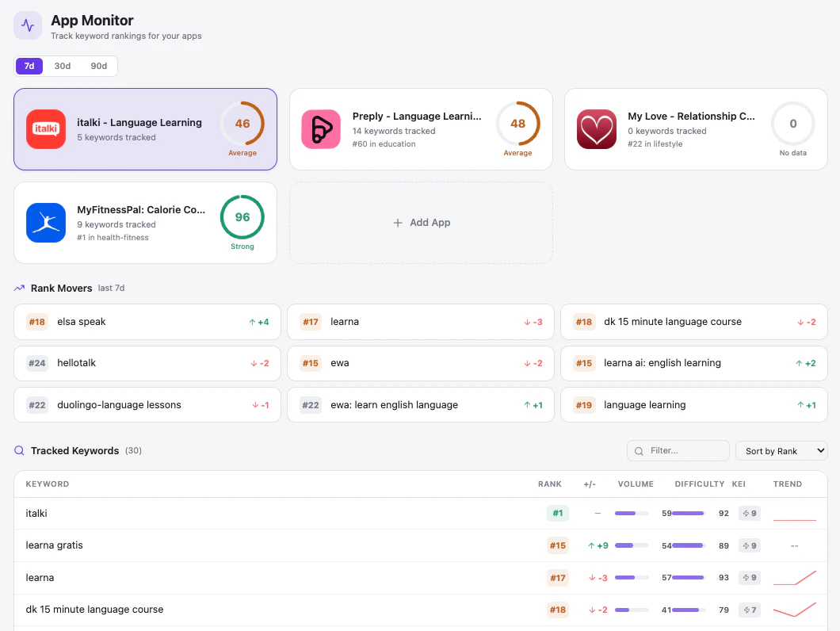Sort by the RANK column header
840x631 pixels.
click(550, 484)
